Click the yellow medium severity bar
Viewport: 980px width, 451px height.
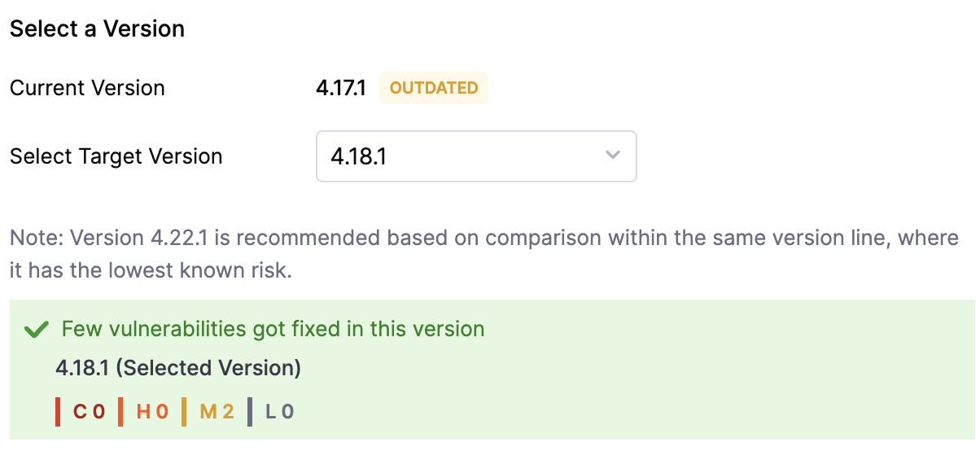pyautogui.click(x=184, y=412)
